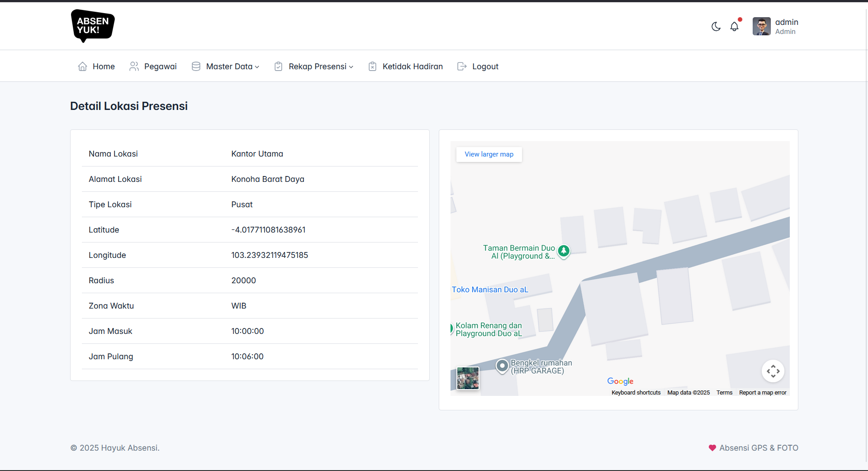The image size is (868, 471).
Task: Select Jam Masuk value 10:00:00
Action: point(247,331)
